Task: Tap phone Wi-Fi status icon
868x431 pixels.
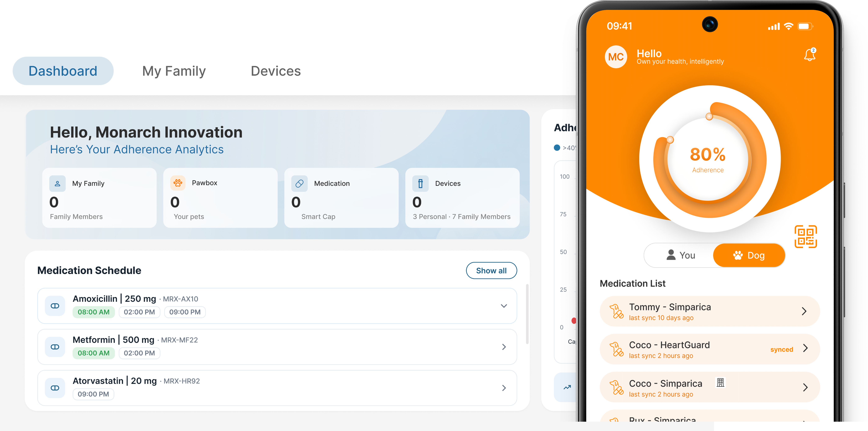Action: coord(789,26)
